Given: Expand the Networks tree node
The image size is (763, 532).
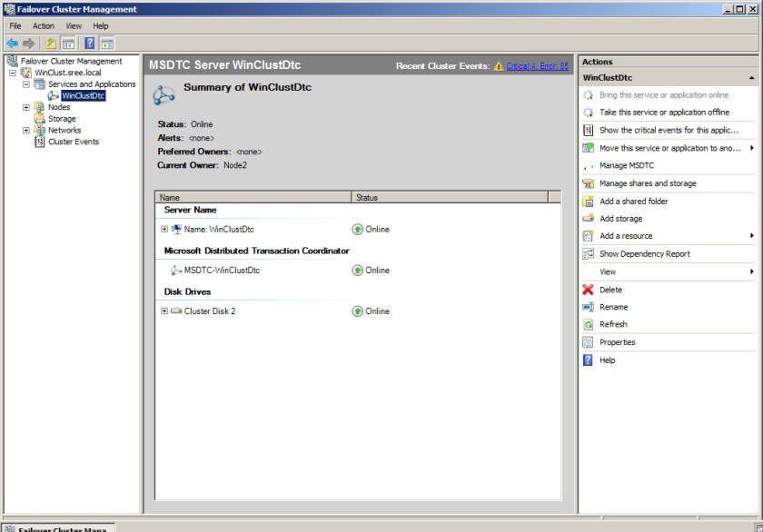Looking at the screenshot, I should 26,130.
